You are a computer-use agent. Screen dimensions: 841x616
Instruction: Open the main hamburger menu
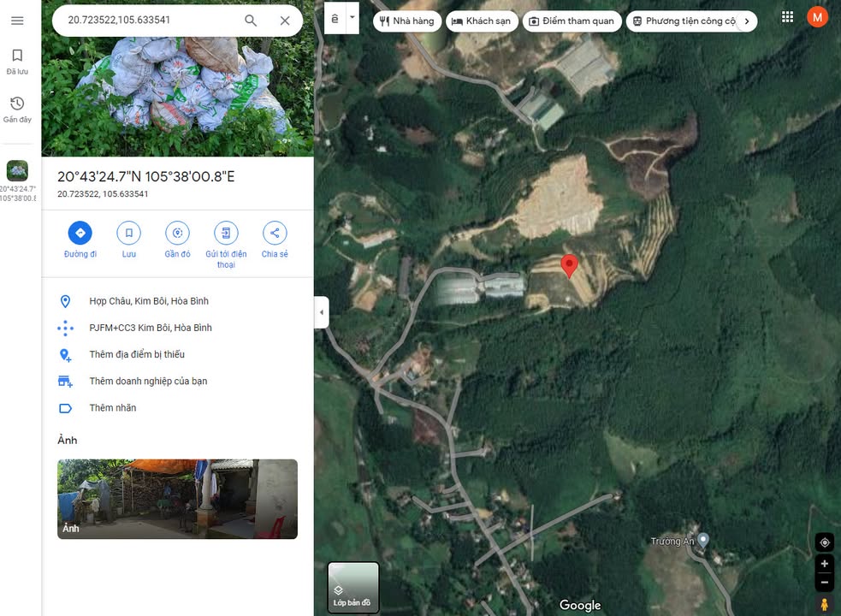pos(17,21)
